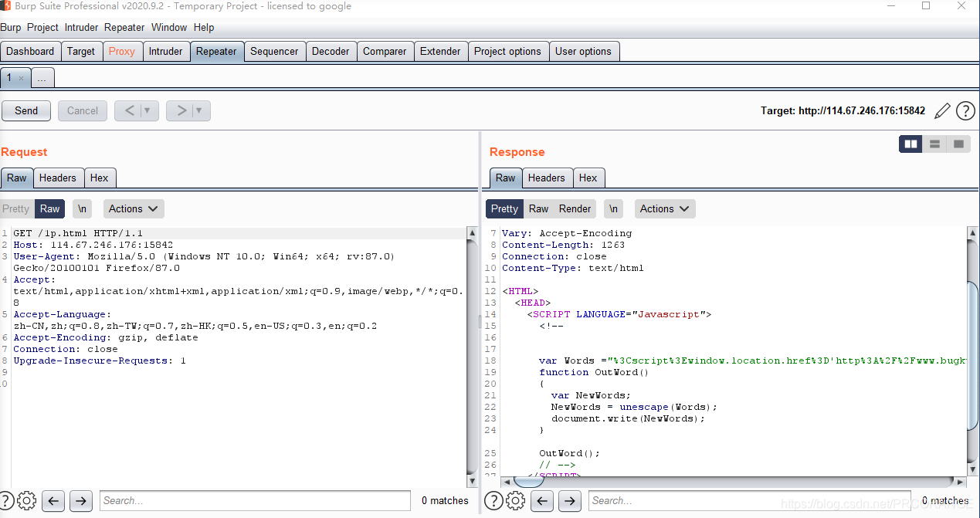Go back in Repeater history

pos(129,110)
